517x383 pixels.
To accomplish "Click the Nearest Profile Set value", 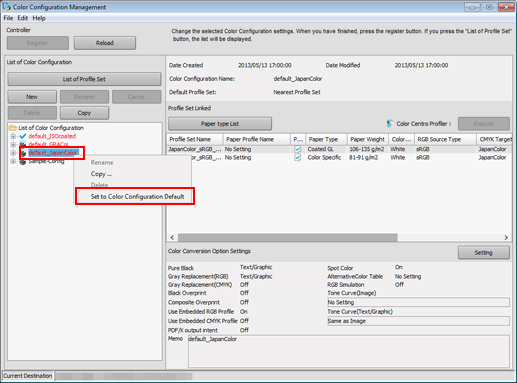I will click(297, 92).
